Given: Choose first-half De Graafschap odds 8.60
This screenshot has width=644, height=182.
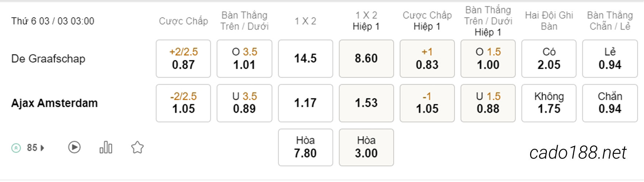Looking at the screenshot, I should pyautogui.click(x=366, y=58).
